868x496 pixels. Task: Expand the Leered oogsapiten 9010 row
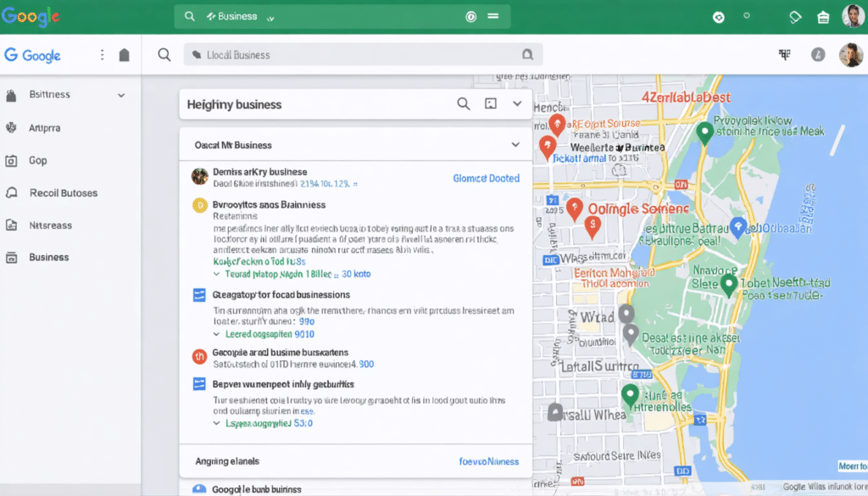tap(216, 334)
